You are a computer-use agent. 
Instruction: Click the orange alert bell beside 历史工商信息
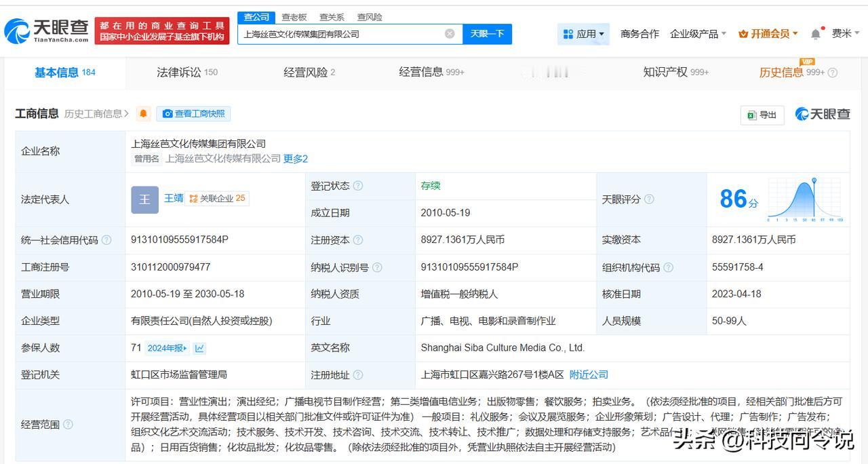(x=143, y=114)
